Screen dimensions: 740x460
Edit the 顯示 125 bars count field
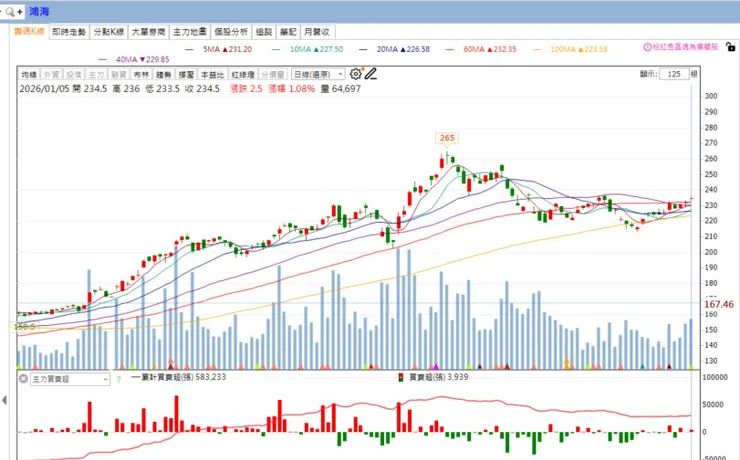(x=674, y=74)
